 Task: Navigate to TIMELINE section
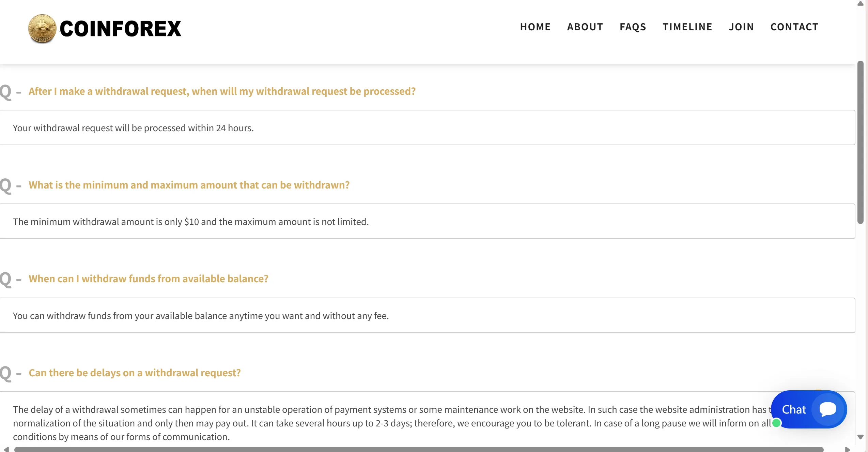click(687, 27)
